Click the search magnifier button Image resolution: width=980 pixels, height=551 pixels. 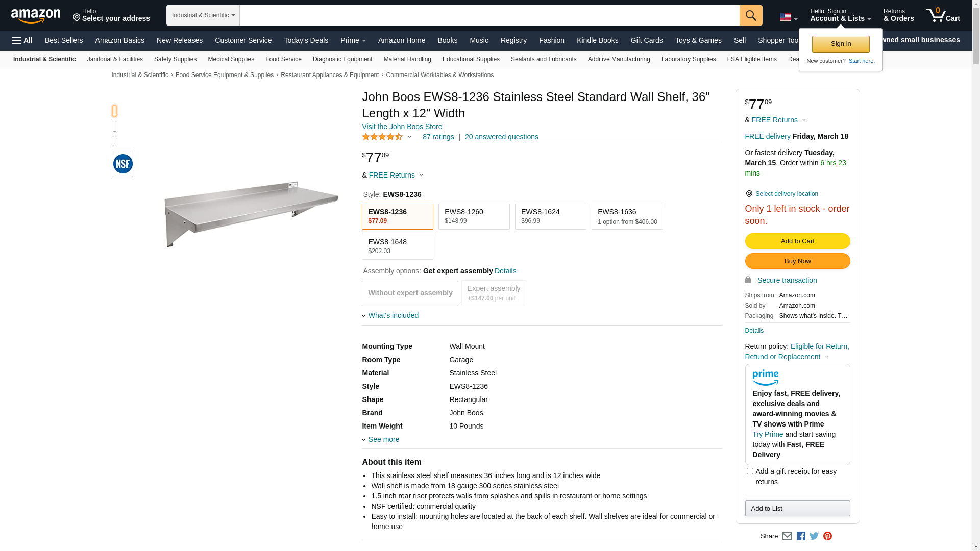[x=751, y=15]
